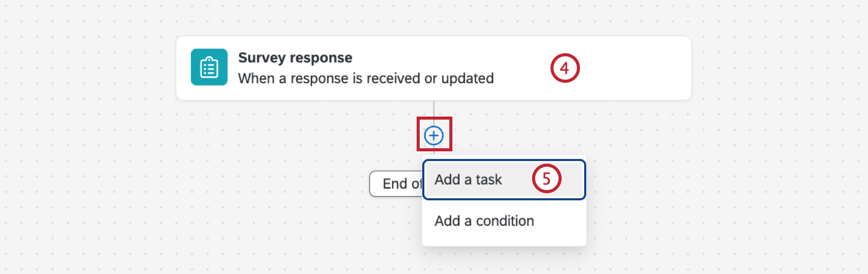Click the red circled number 5 marker
868x274 pixels.
pos(546,178)
